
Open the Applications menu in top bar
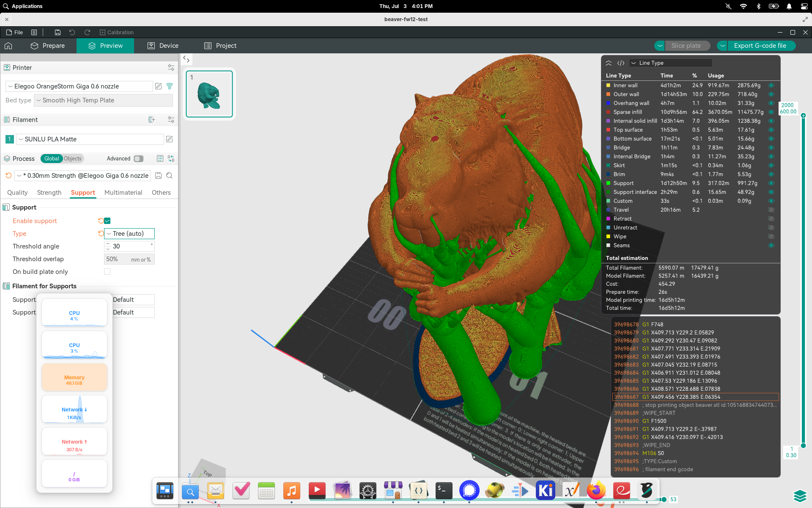tap(23, 6)
